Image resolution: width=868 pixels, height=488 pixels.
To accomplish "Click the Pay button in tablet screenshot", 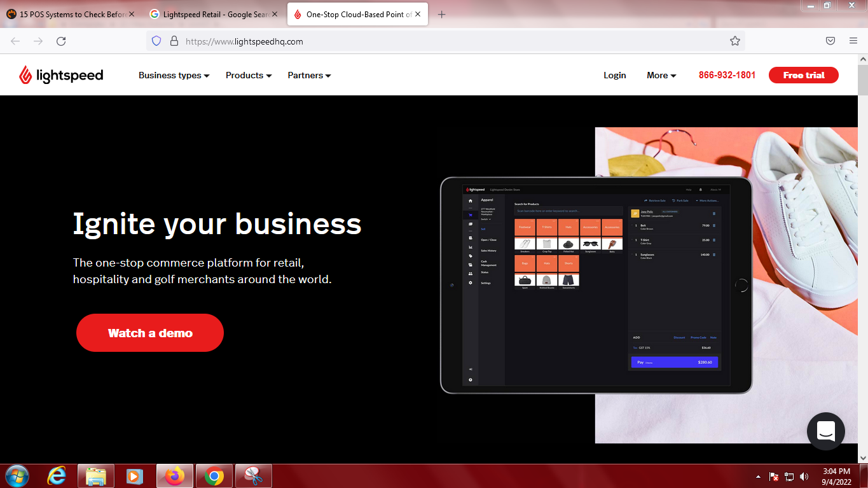I will pyautogui.click(x=674, y=362).
